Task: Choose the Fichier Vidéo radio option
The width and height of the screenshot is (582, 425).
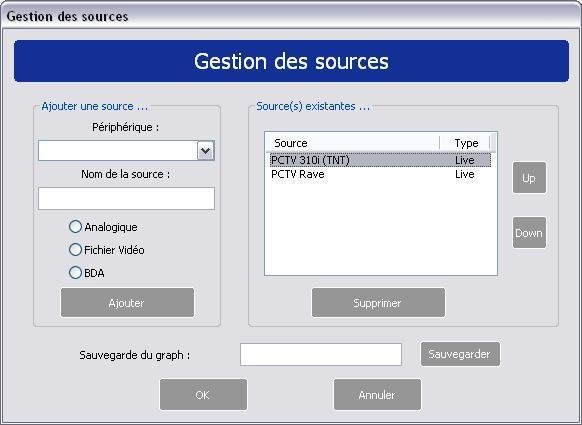Action: tap(75, 249)
